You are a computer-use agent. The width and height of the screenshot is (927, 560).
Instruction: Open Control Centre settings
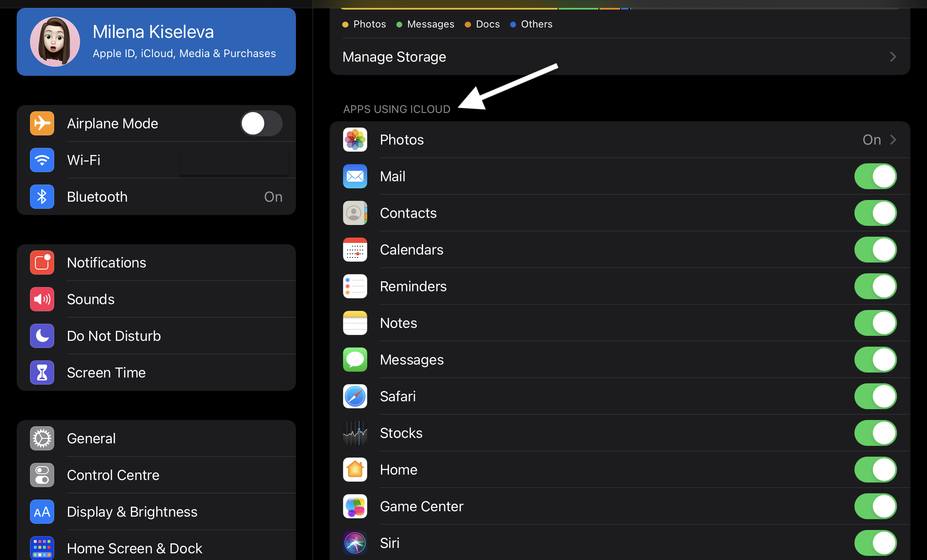tap(156, 475)
